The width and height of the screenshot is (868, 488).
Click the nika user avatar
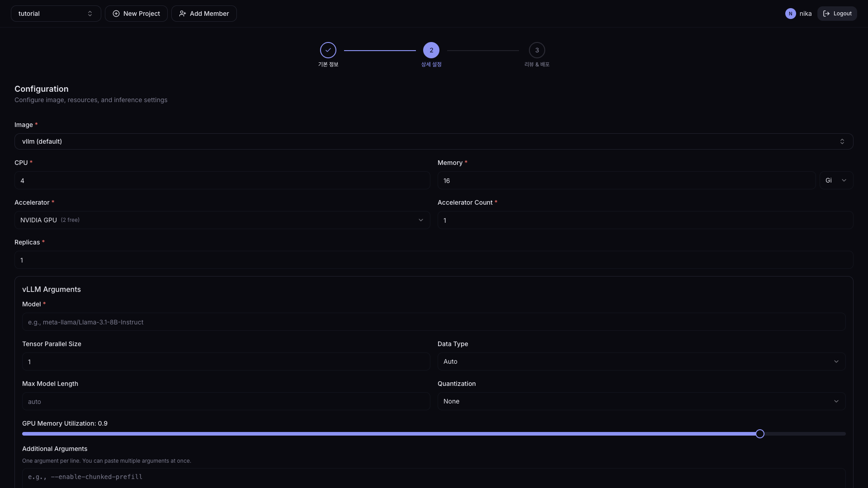[x=790, y=14]
